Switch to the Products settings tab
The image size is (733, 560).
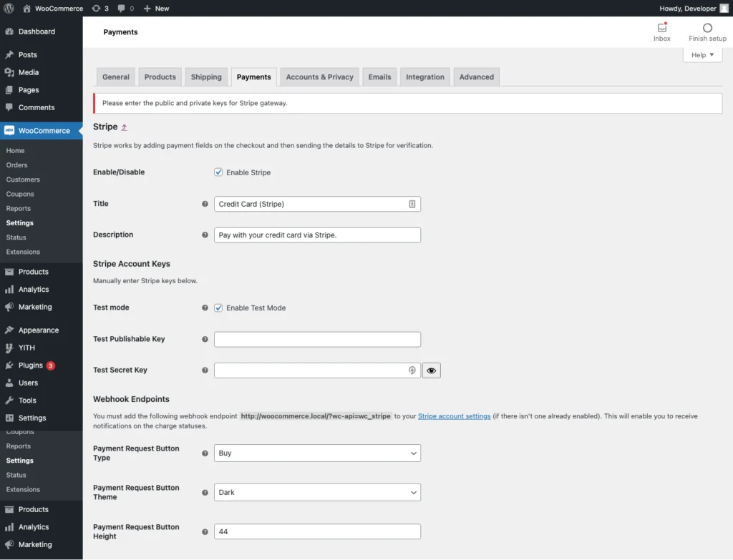160,77
